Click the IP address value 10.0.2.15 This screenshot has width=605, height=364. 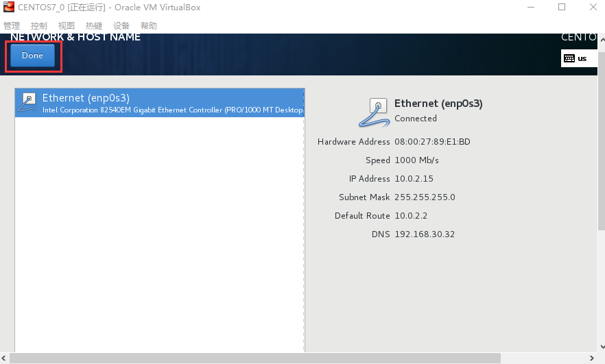414,178
